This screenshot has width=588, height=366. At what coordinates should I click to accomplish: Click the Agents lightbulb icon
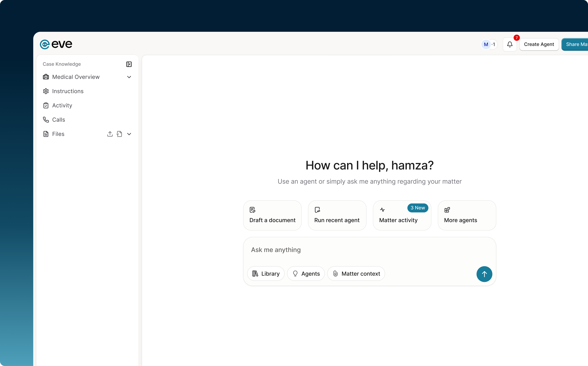[295, 274]
